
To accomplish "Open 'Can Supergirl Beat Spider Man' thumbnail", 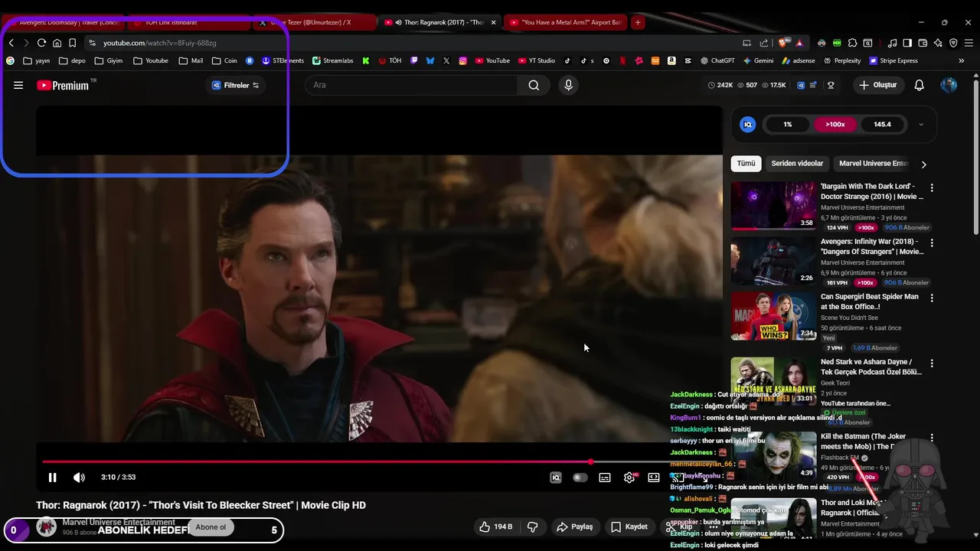I will click(x=773, y=315).
